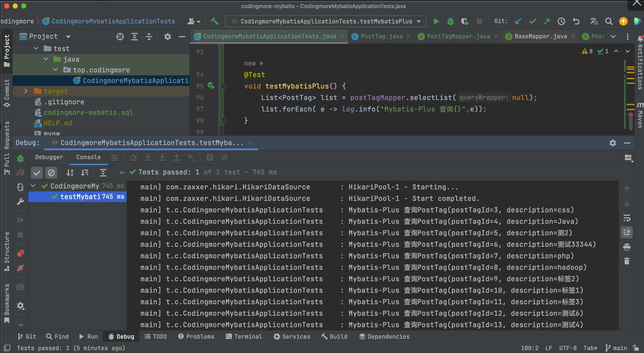Toggle Show Passed tests checkmark button
The width and height of the screenshot is (644, 353).
37,173
